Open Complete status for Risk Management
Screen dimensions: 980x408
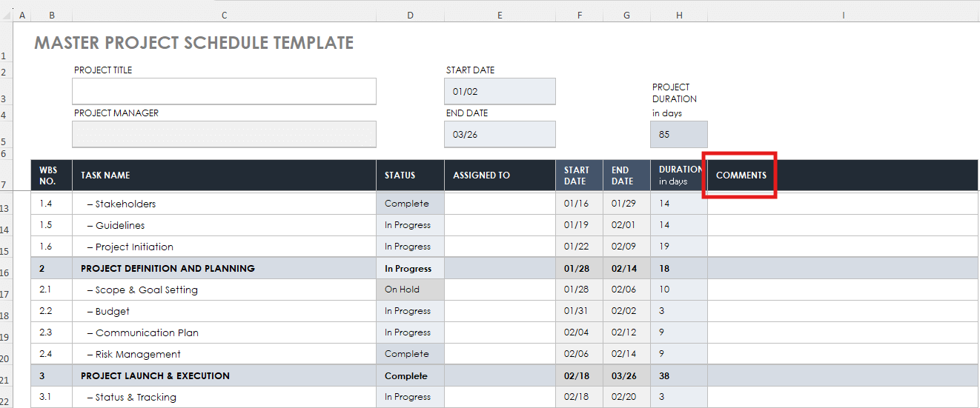click(410, 354)
